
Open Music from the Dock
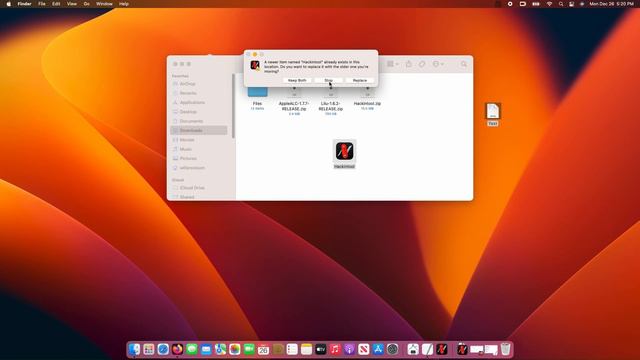pyautogui.click(x=335, y=349)
